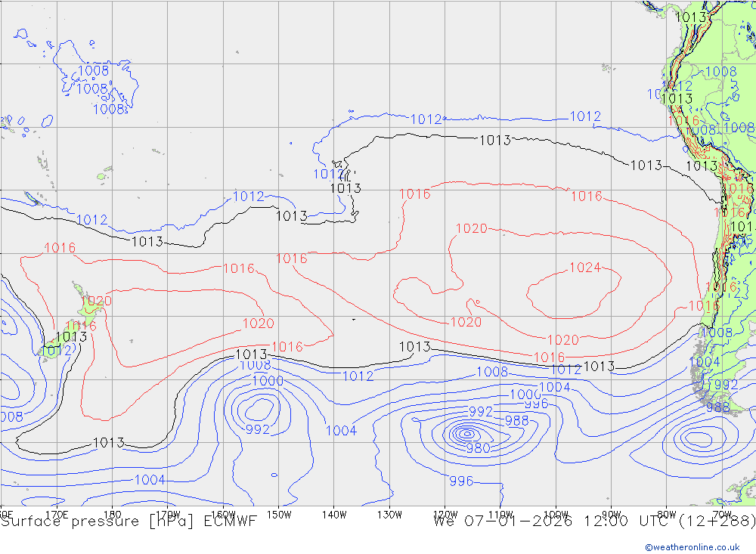Screen dimensions: 756x554
Task: Click the 1000 label above the 150W low
Action: [268, 381]
